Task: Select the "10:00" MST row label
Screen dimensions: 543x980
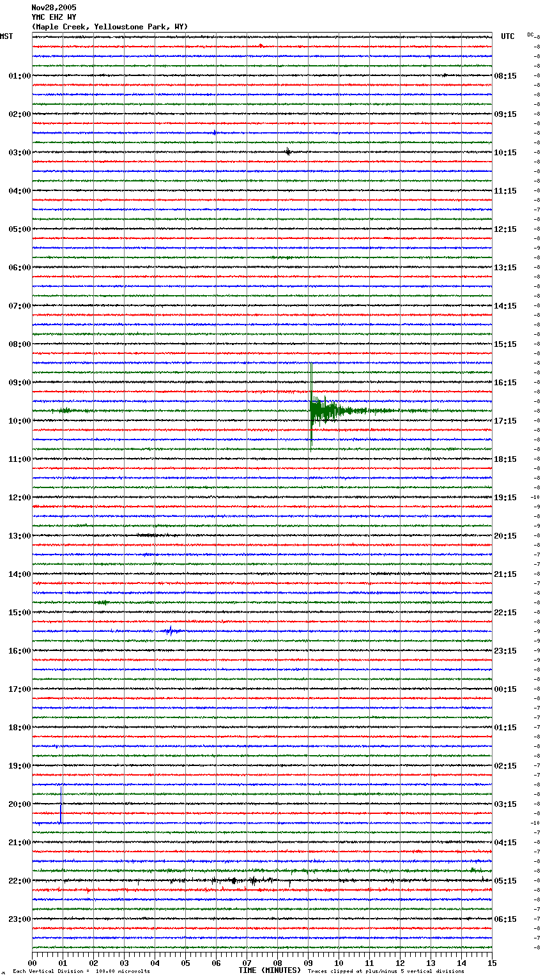Action: [x=20, y=421]
